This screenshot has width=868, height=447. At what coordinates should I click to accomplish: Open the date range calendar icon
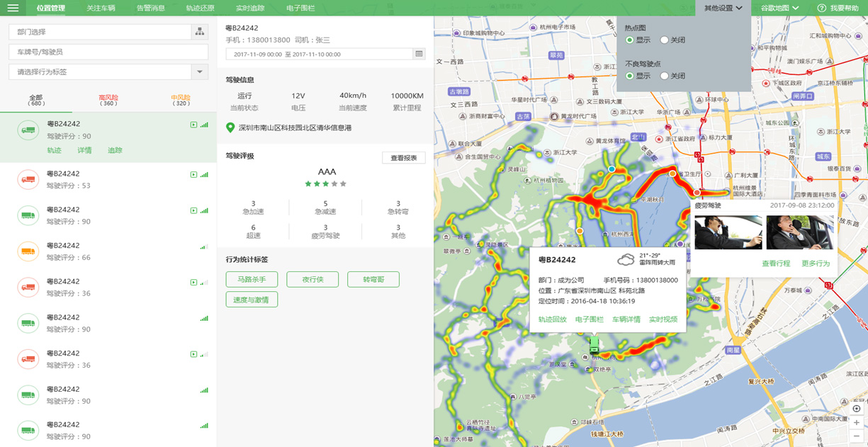click(419, 54)
